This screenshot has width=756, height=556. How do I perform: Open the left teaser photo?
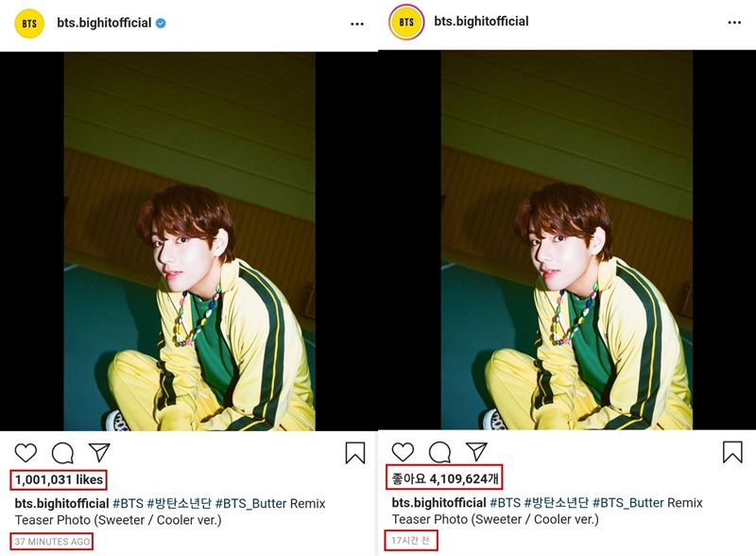coord(190,241)
